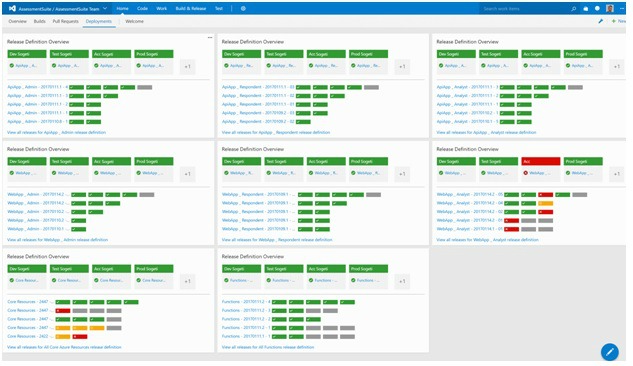Click Prod success check icon in ApiApp Analyst widget
The height and width of the screenshot is (366, 633).
[x=568, y=65]
